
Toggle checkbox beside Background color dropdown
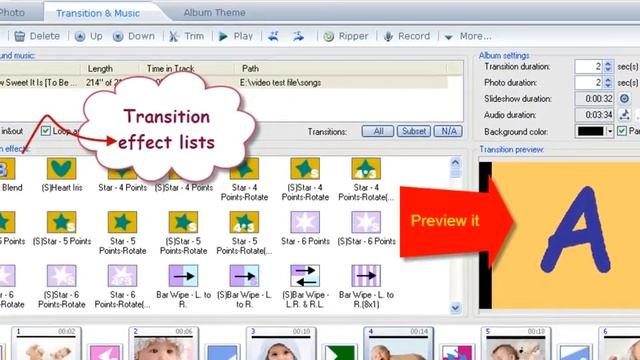[622, 131]
